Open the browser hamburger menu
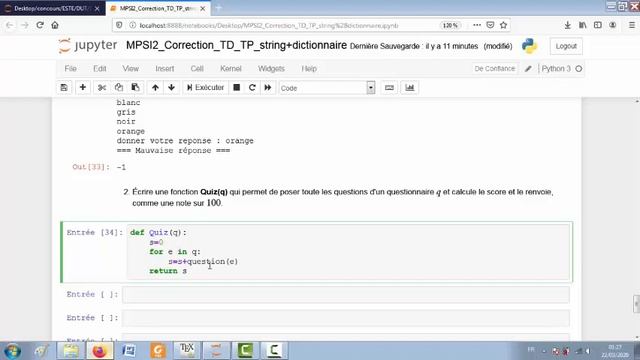Image resolution: width=640 pixels, height=360 pixels. click(631, 25)
